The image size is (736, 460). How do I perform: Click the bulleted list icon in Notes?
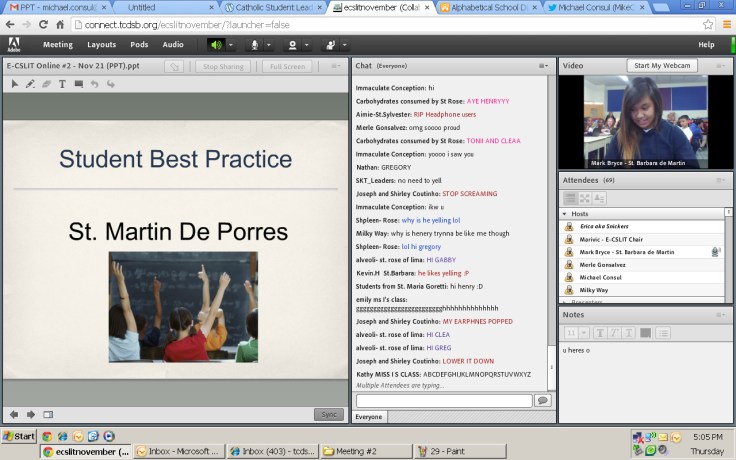point(663,333)
